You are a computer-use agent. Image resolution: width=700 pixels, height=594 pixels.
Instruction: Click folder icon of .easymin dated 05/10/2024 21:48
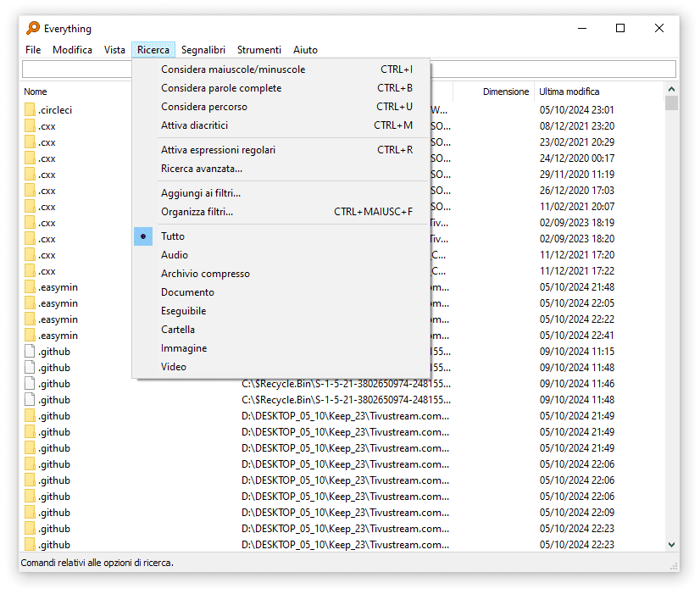click(30, 287)
